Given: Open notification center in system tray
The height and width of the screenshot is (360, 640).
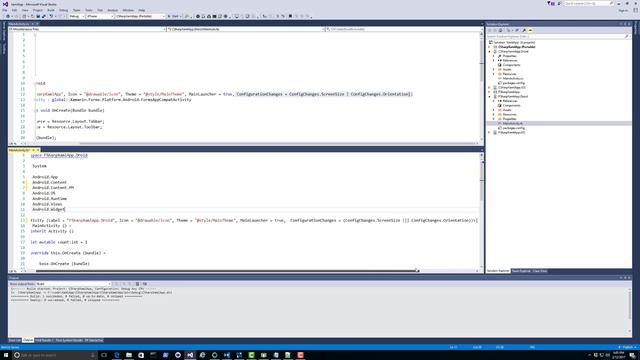Looking at the screenshot, I should [x=632, y=355].
